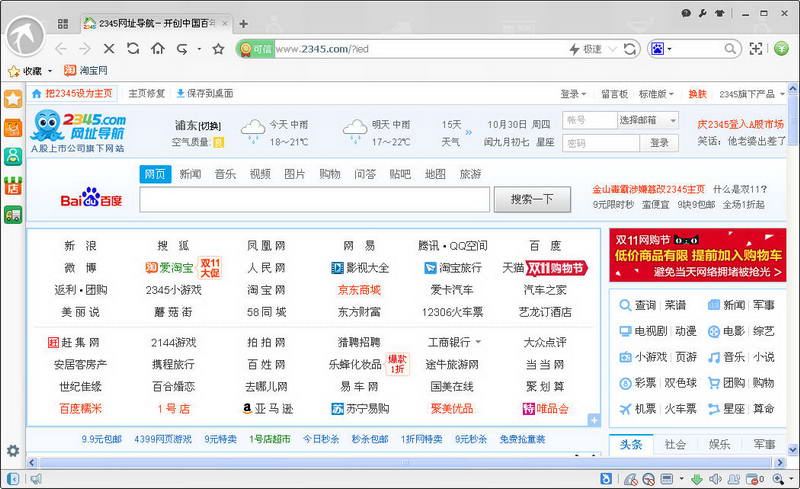Click the plus button below the site grid
Screen dimensions: 800x489
pos(594,420)
